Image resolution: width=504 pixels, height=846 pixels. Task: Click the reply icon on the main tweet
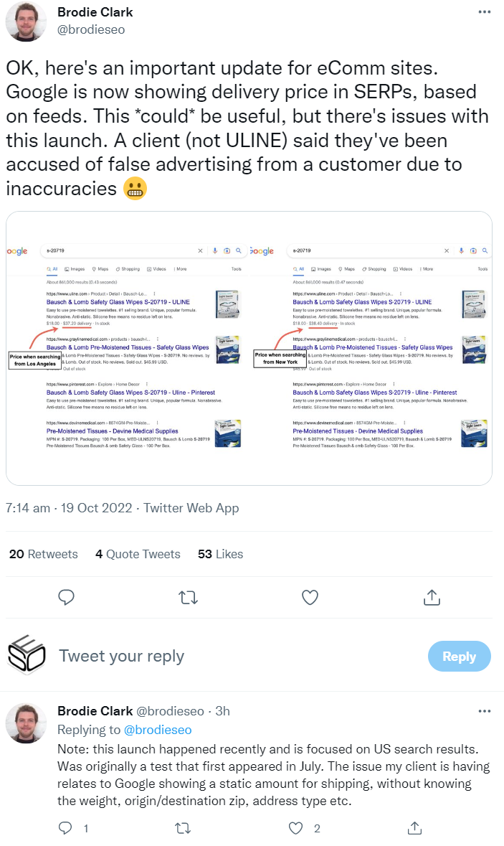pyautogui.click(x=66, y=596)
